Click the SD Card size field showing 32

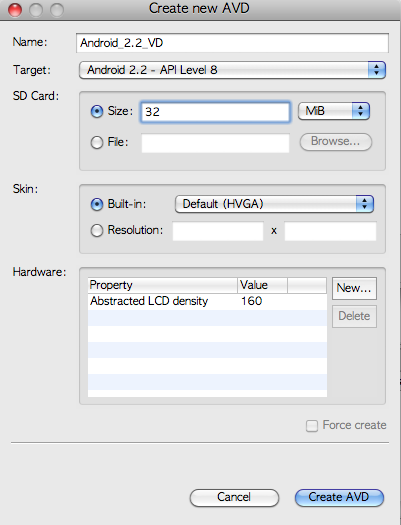click(x=215, y=112)
